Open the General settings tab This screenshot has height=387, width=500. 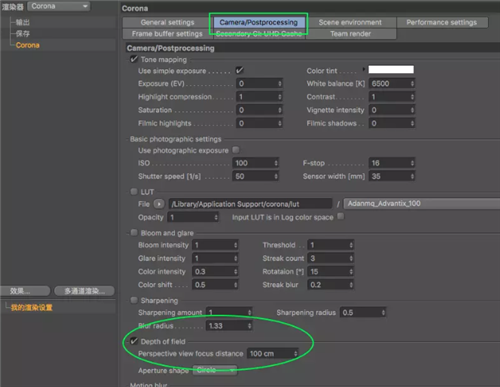167,22
